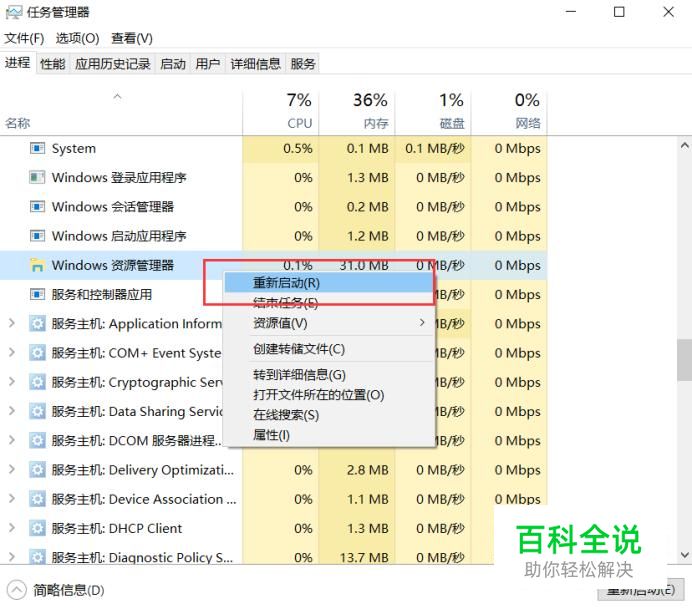The width and height of the screenshot is (692, 614).
Task: Sort by the 内存 column header
Action: click(357, 111)
